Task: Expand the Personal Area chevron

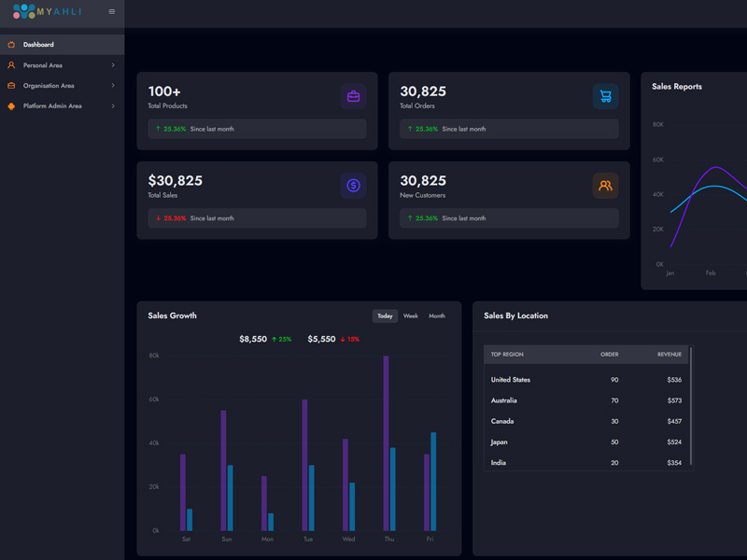Action: coord(113,65)
